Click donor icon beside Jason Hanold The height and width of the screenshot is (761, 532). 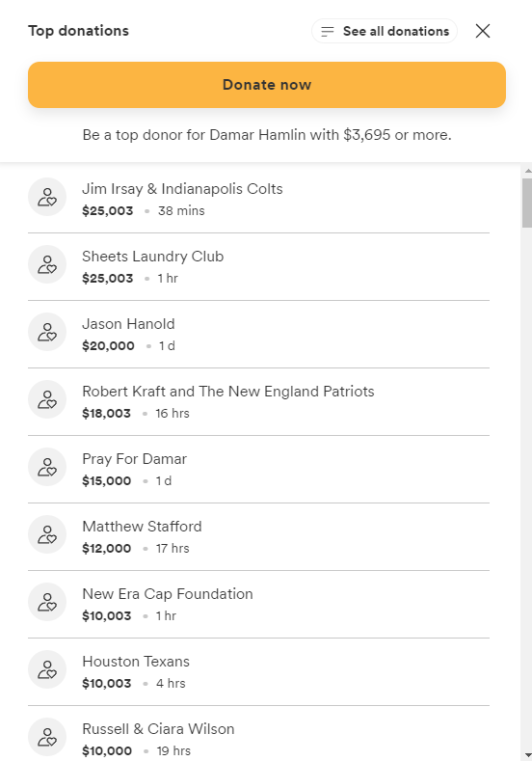tap(47, 332)
